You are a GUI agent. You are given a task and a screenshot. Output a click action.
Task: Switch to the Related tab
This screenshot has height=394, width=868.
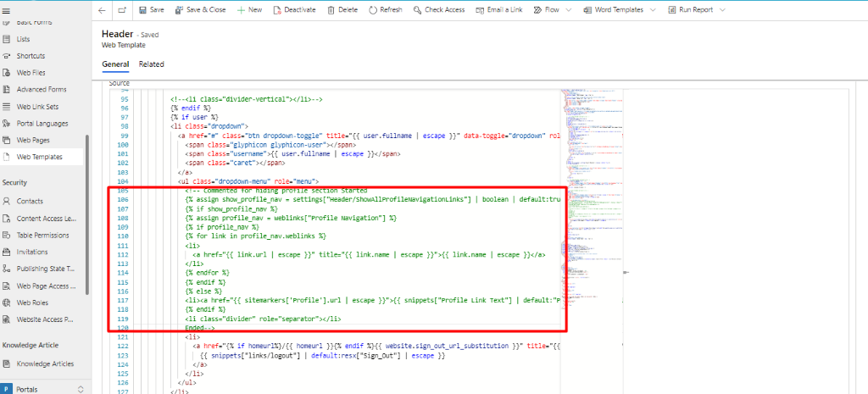pyautogui.click(x=151, y=64)
